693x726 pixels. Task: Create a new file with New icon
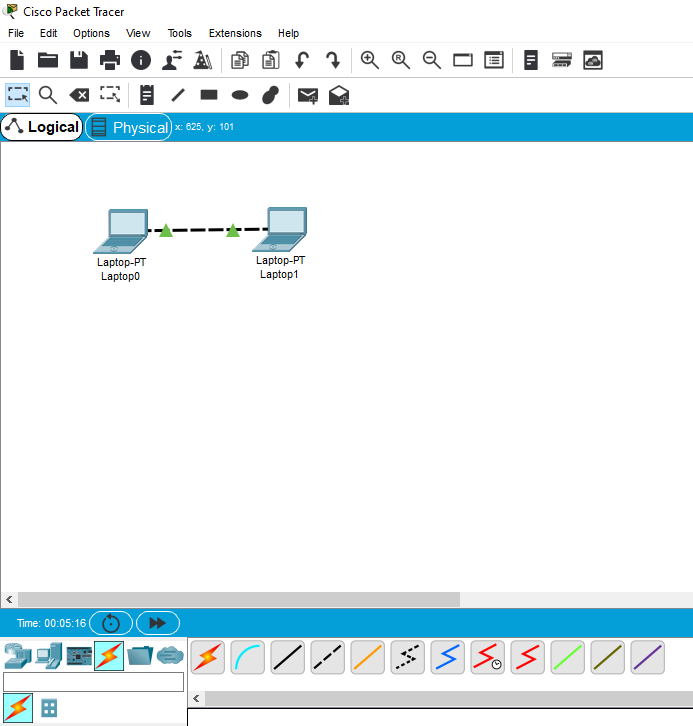pyautogui.click(x=17, y=60)
